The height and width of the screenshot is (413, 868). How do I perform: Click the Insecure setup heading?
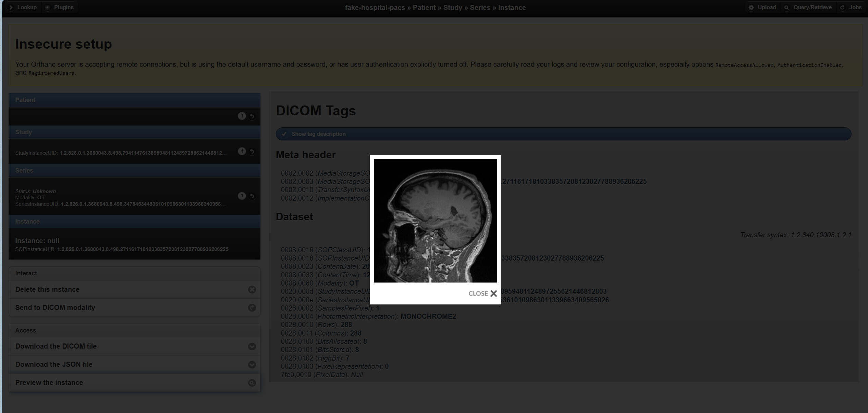click(63, 44)
